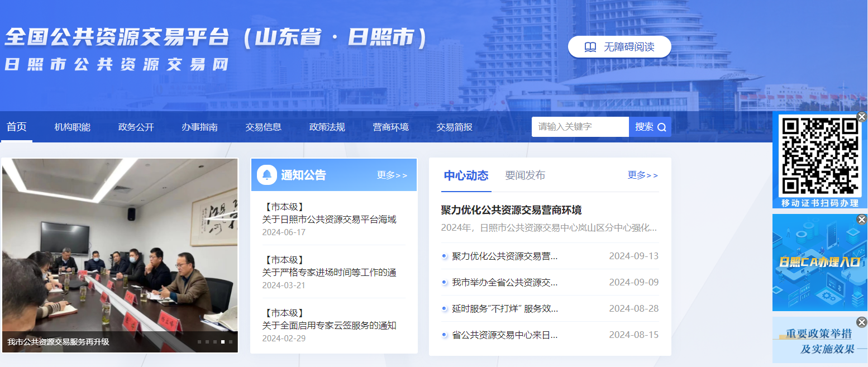Open the 日照CA办理入口 banner
Screen dimensions: 868x367
coord(819,261)
